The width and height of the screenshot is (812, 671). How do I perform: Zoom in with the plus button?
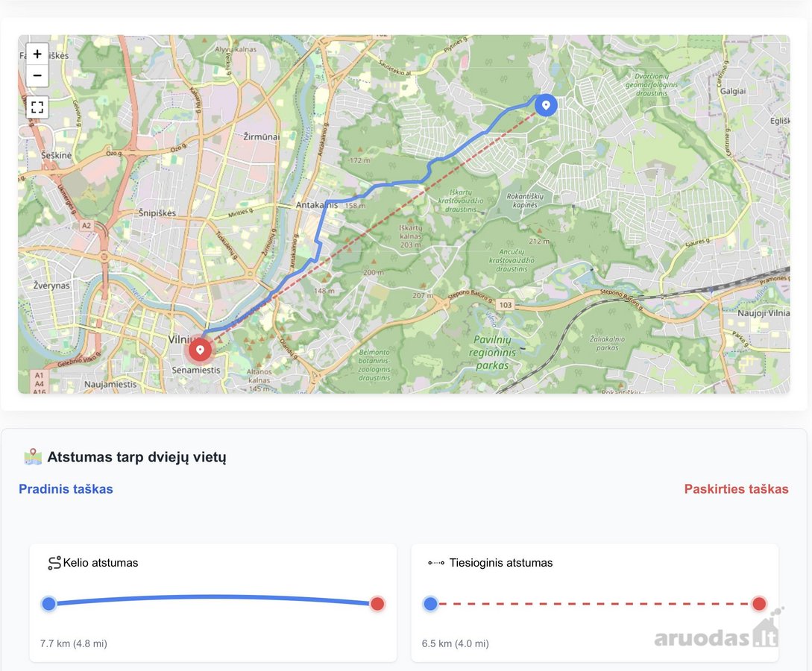pyautogui.click(x=37, y=54)
